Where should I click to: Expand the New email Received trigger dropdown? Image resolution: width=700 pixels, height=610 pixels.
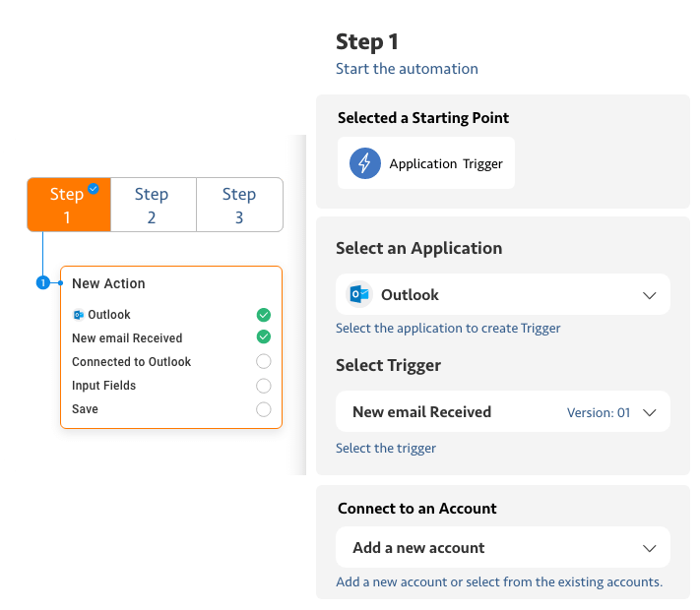649,412
